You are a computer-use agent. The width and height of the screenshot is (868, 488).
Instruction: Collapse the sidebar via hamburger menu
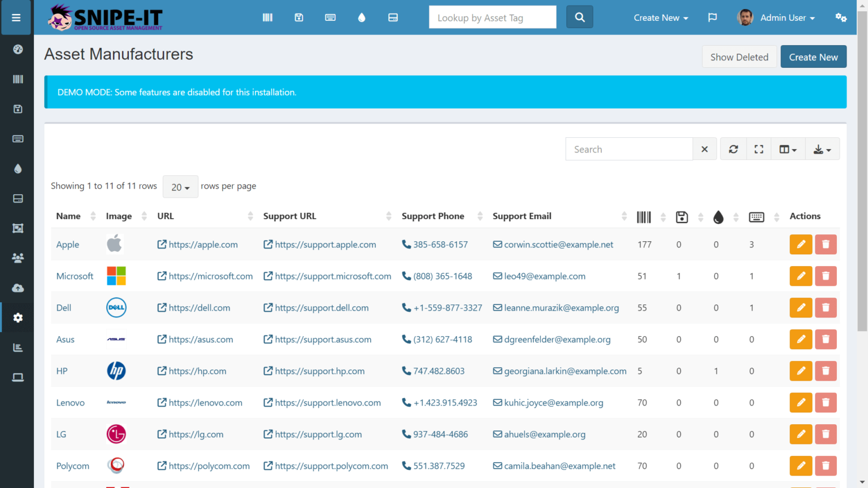coord(16,17)
